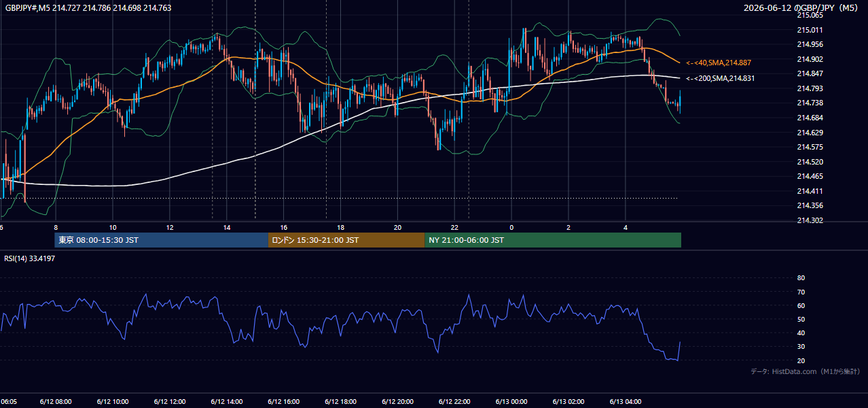The width and height of the screenshot is (868, 408).
Task: Click the price axis value 214.302
Action: [x=810, y=220]
